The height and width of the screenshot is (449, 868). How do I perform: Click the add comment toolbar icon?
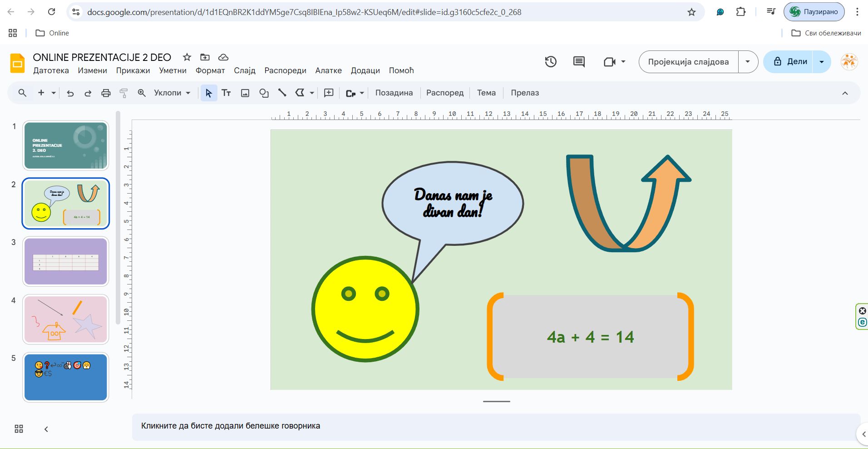tap(329, 93)
